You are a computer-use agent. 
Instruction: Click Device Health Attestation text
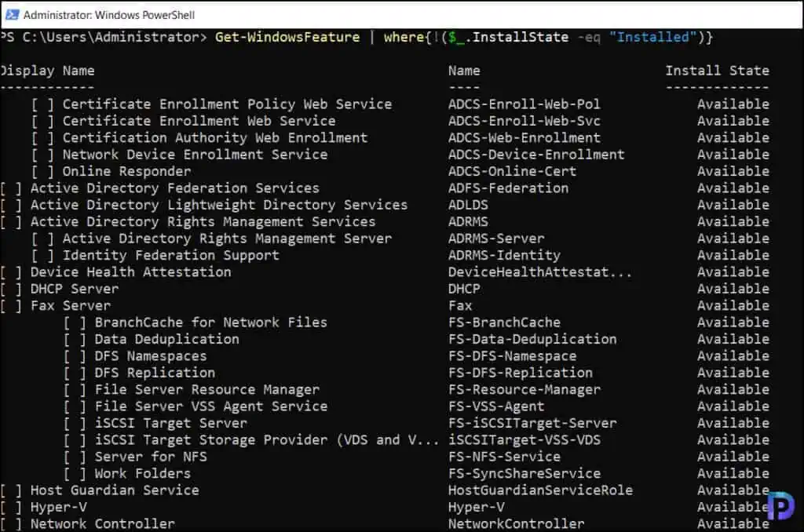point(131,272)
